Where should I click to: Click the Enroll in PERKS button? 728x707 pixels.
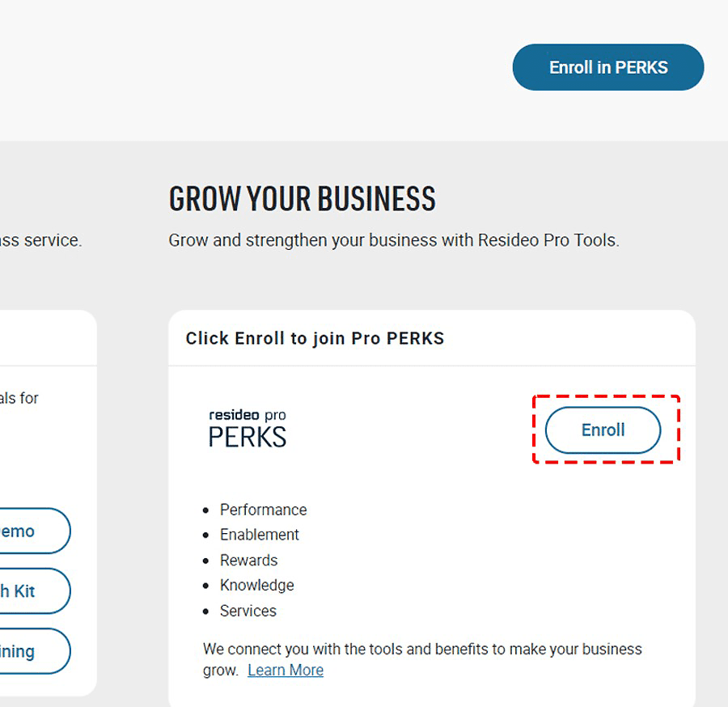click(608, 67)
